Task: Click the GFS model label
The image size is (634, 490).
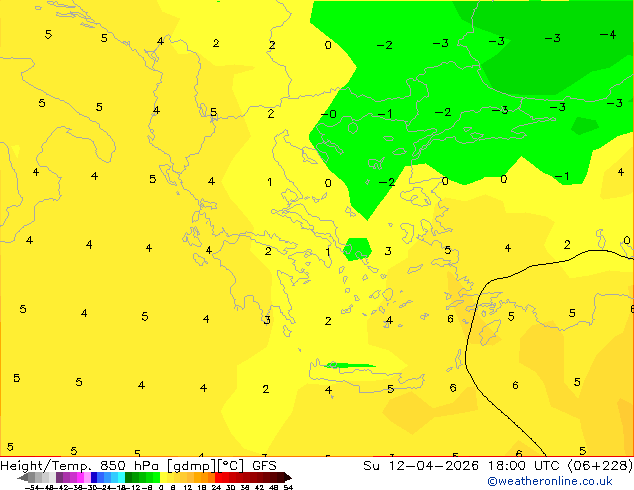Action: (x=264, y=466)
